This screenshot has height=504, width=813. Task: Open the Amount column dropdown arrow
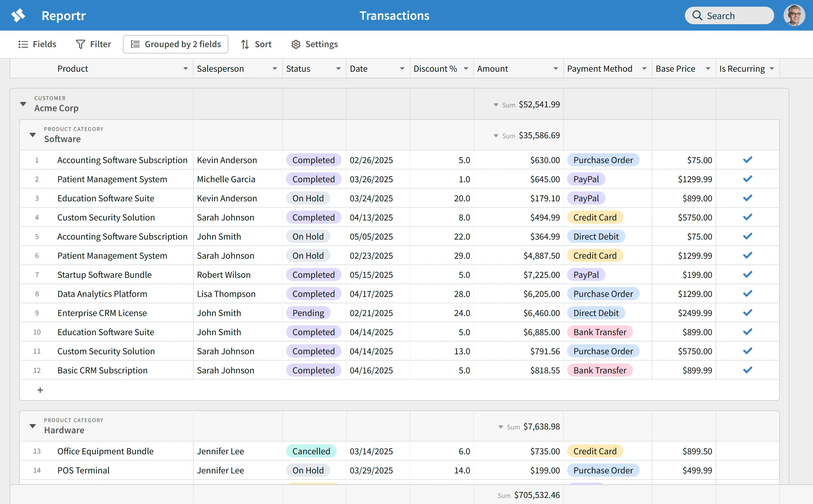(555, 69)
